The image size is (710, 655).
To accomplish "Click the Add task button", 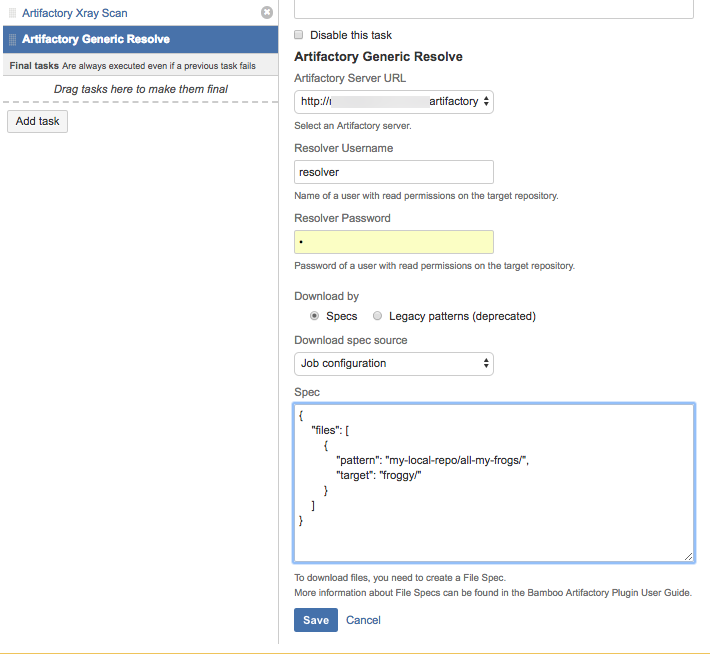I will [38, 121].
